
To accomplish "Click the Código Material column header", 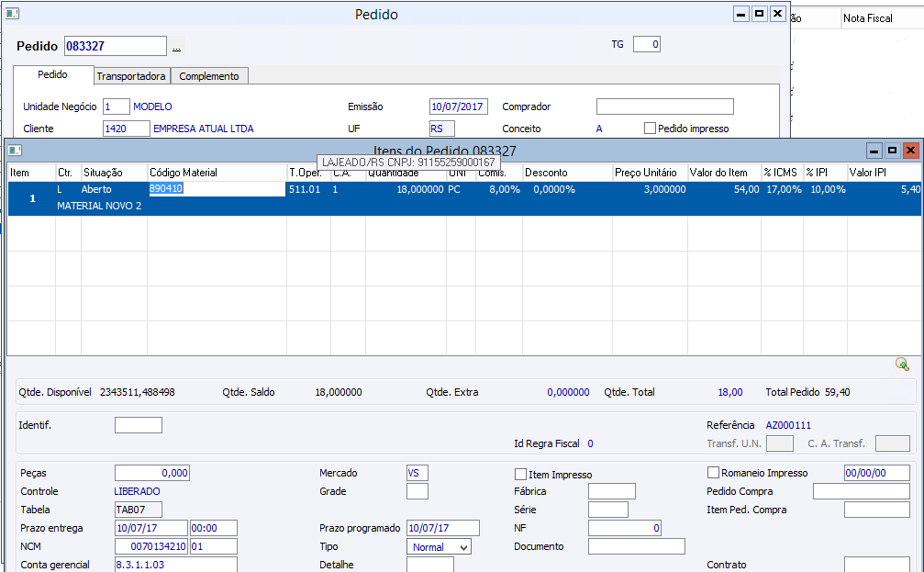I will [x=216, y=173].
